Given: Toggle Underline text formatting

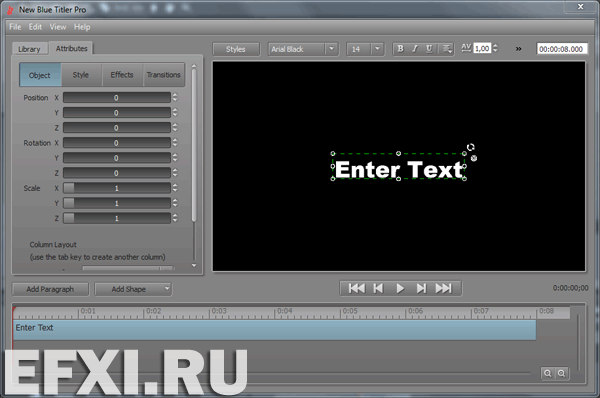Looking at the screenshot, I should [429, 49].
